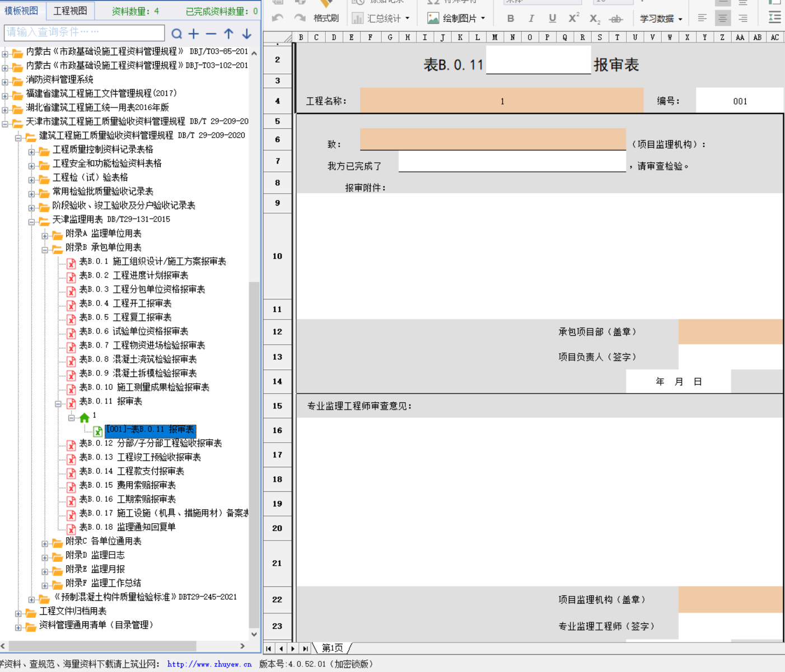Click the redo arrow icon
Viewport: 785px width, 672px height.
[300, 18]
